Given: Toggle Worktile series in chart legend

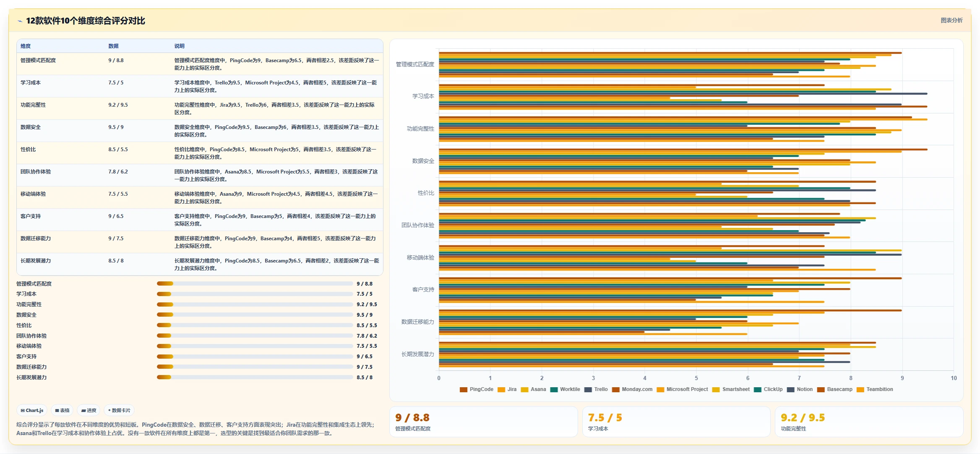Looking at the screenshot, I should click(565, 389).
